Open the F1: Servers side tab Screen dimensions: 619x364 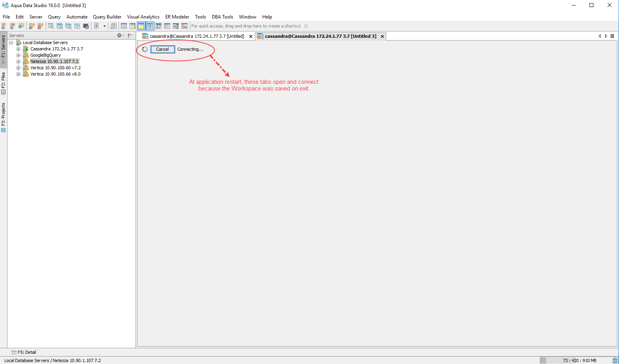click(x=4, y=49)
